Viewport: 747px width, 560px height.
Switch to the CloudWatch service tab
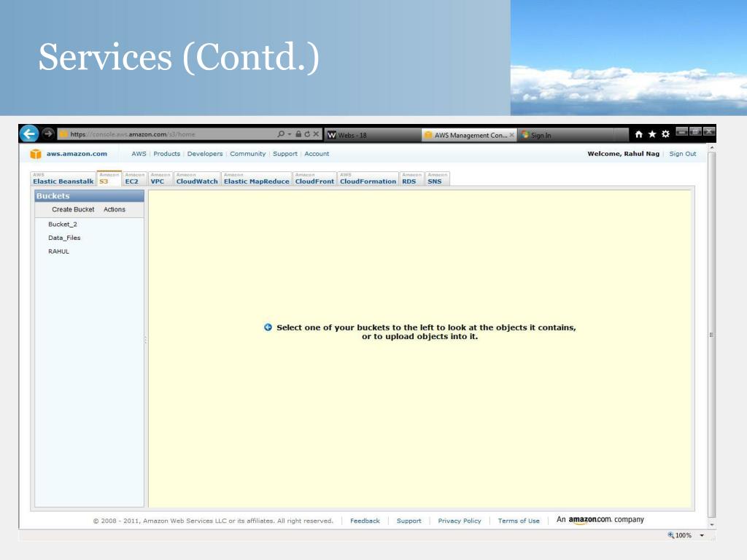click(197, 179)
